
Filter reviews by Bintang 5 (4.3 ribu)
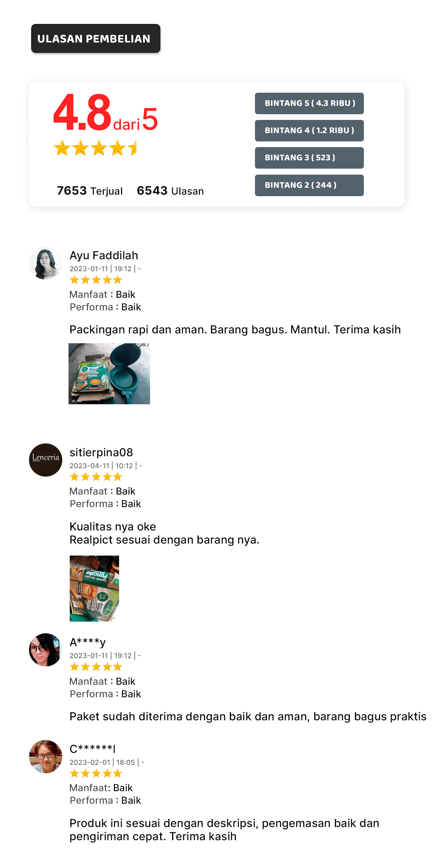pyautogui.click(x=309, y=103)
